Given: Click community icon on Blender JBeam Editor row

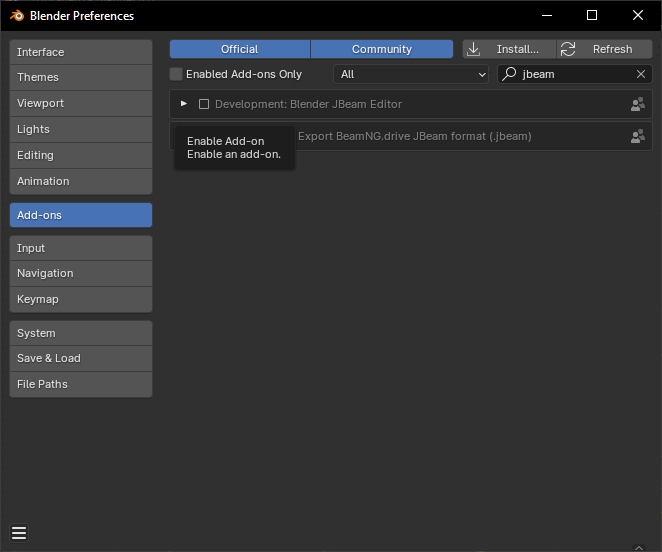Looking at the screenshot, I should click(x=638, y=104).
